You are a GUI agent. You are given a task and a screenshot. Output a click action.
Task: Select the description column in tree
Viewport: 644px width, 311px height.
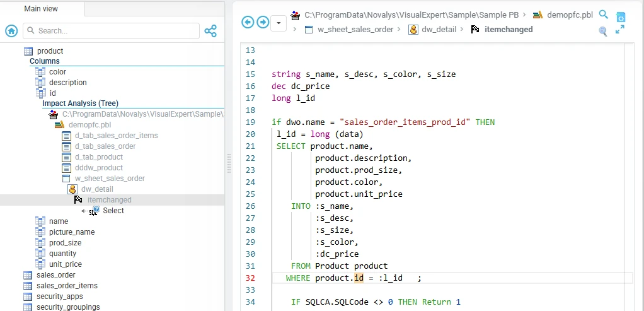pyautogui.click(x=68, y=83)
